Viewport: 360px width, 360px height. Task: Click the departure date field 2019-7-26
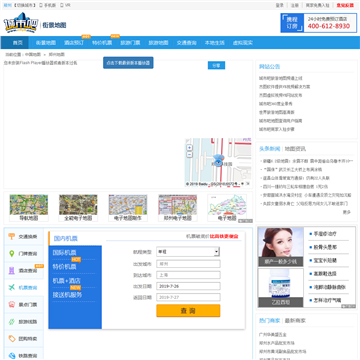pyautogui.click(x=188, y=286)
